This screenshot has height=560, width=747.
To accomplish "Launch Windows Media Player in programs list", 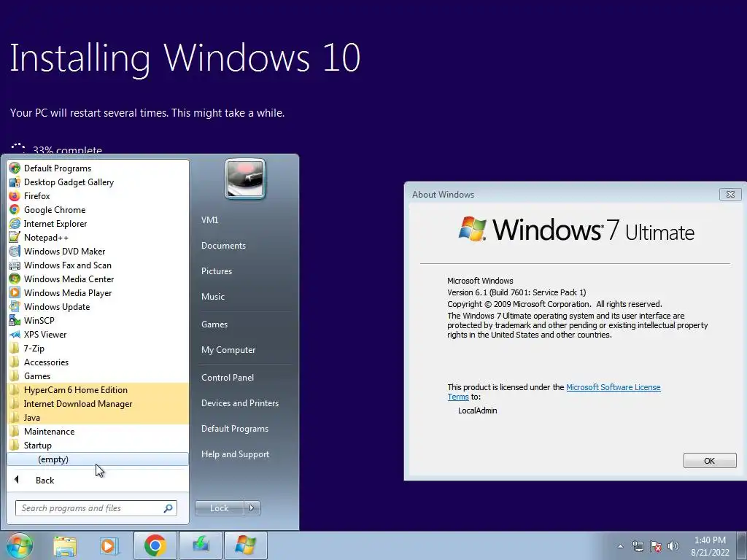I will (x=15, y=293).
